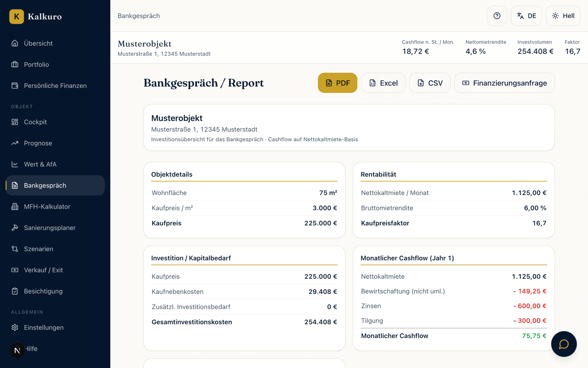The image size is (588, 368).
Task: Select Verkauf / Exit menu entry
Action: 55,270
